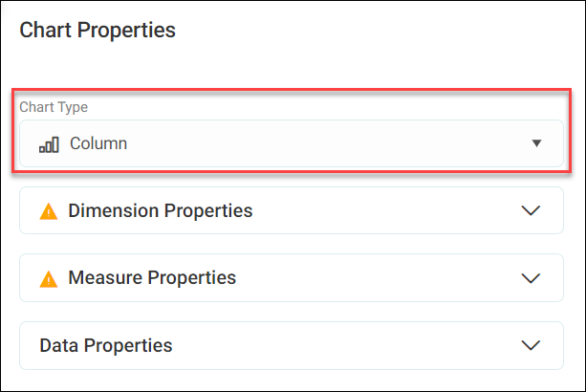Viewport: 586px width, 392px height.
Task: Expand Measure Properties with the chevron arrow
Action: click(x=531, y=278)
